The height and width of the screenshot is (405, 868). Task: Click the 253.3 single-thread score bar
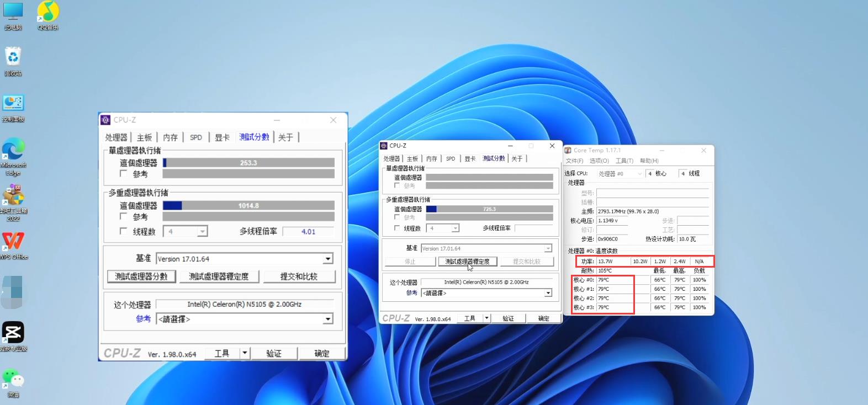pyautogui.click(x=248, y=163)
